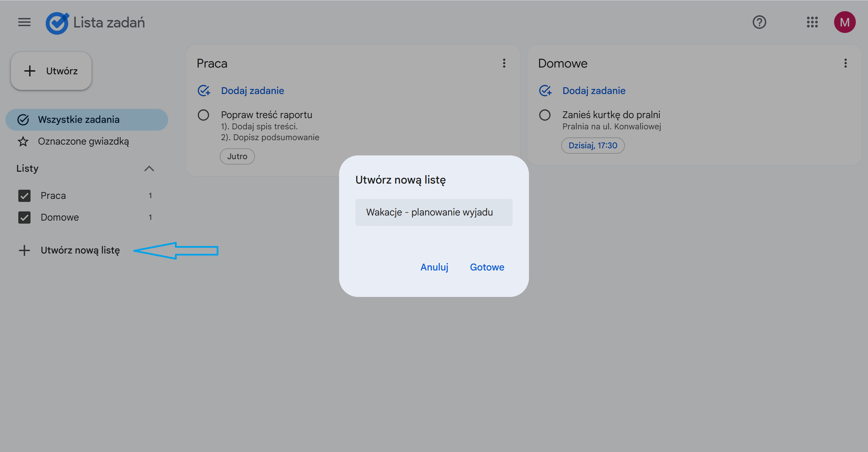This screenshot has width=868, height=452.
Task: Open Domowe list three-dot menu
Action: (846, 63)
